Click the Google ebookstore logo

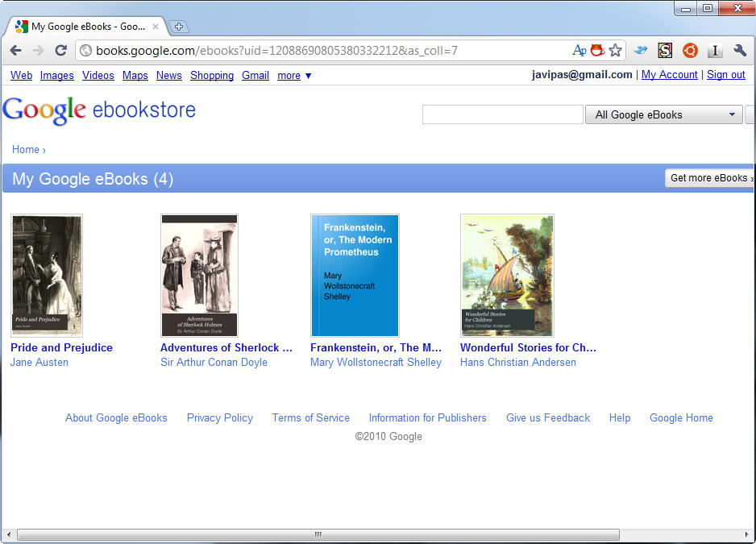(99, 110)
